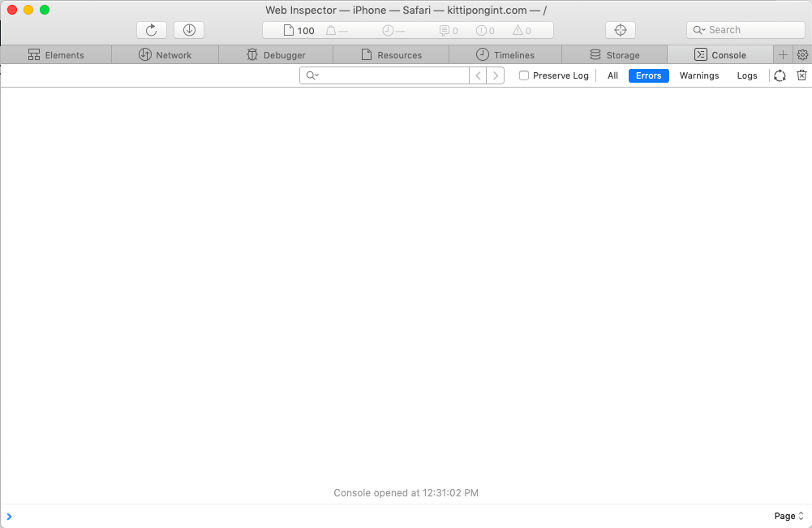Image resolution: width=812 pixels, height=528 pixels.
Task: Minimize the Web Inspector window
Action: click(28, 10)
